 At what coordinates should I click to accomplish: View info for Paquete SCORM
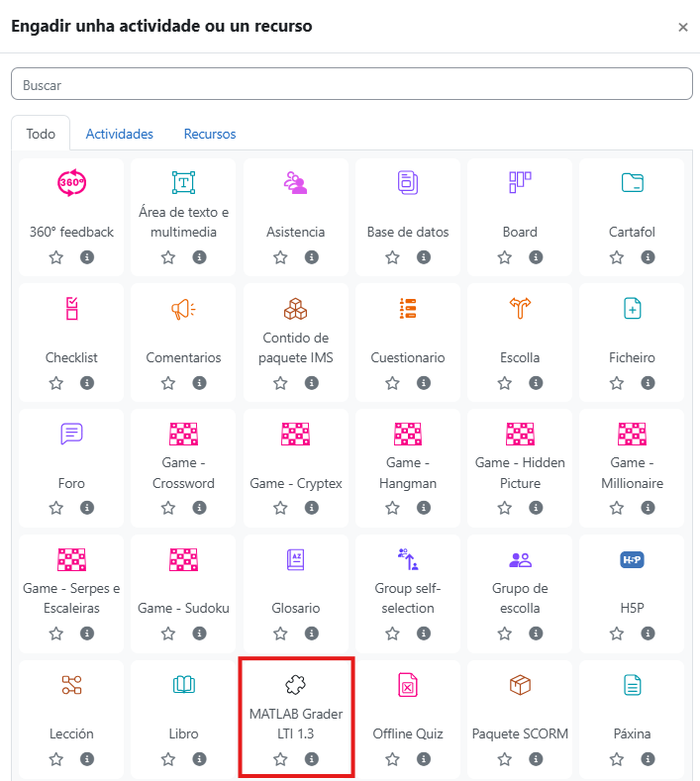pyautogui.click(x=536, y=759)
